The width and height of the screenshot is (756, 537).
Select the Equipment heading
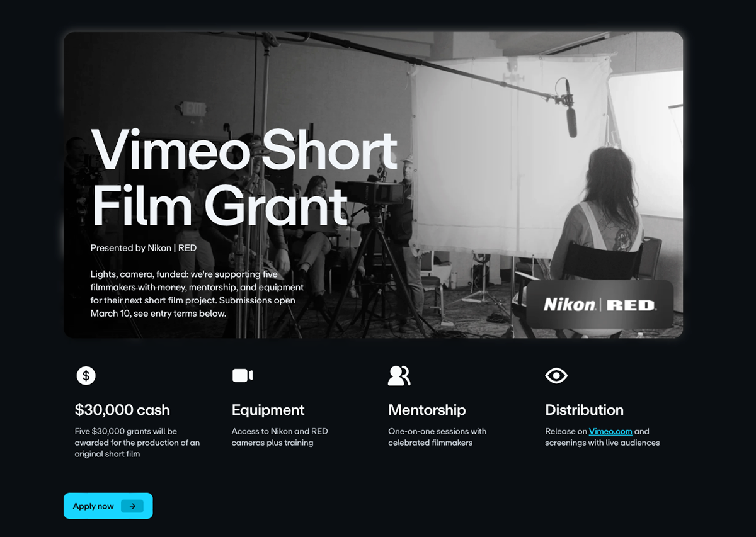[x=268, y=410]
